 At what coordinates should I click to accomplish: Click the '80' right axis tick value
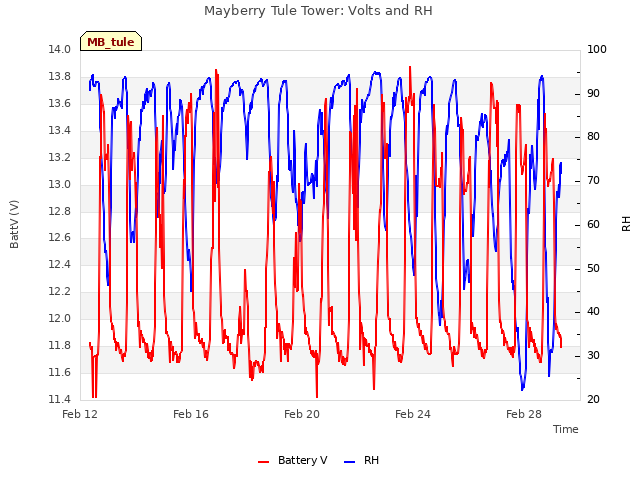tap(593, 137)
